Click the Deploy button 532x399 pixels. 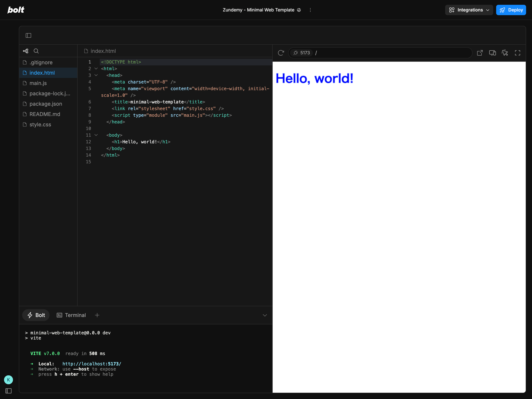pyautogui.click(x=511, y=10)
